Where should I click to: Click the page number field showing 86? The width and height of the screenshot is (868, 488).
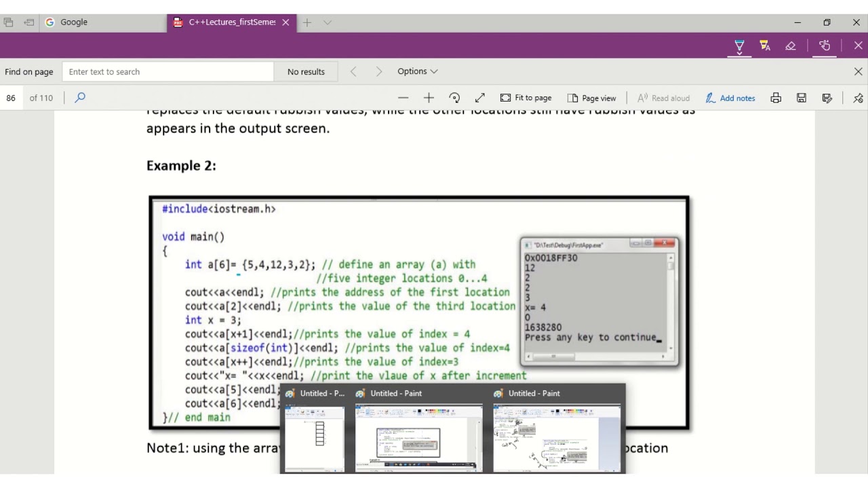tap(11, 98)
